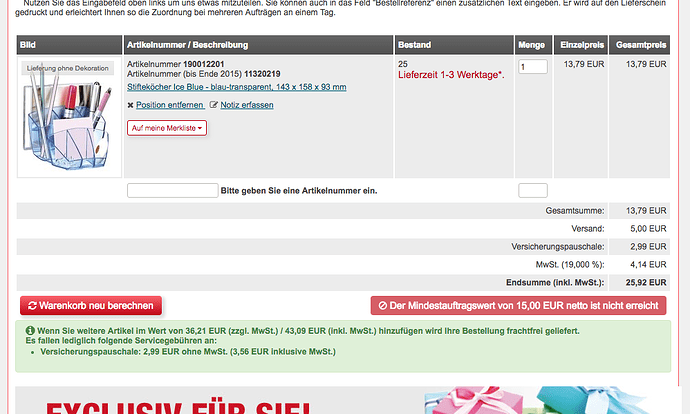The height and width of the screenshot is (414, 690).
Task: Click refresh icon on Warenkorb neu berechnen
Action: (32, 306)
